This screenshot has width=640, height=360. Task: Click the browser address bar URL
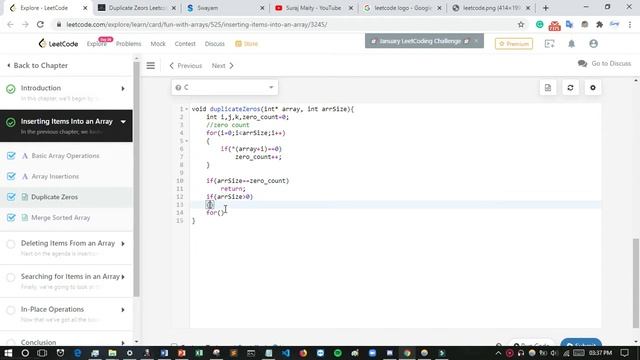pos(197,24)
